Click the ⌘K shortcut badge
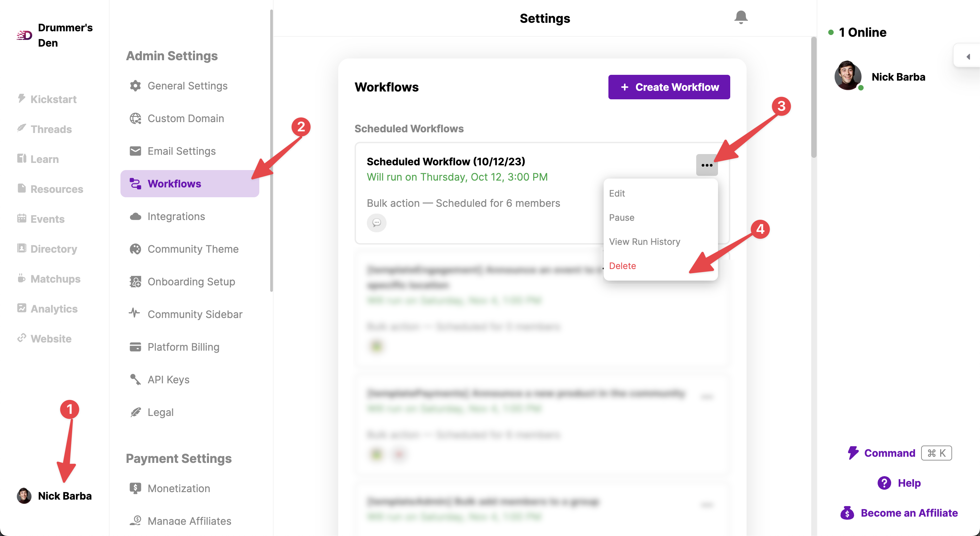The width and height of the screenshot is (980, 536). click(x=936, y=453)
